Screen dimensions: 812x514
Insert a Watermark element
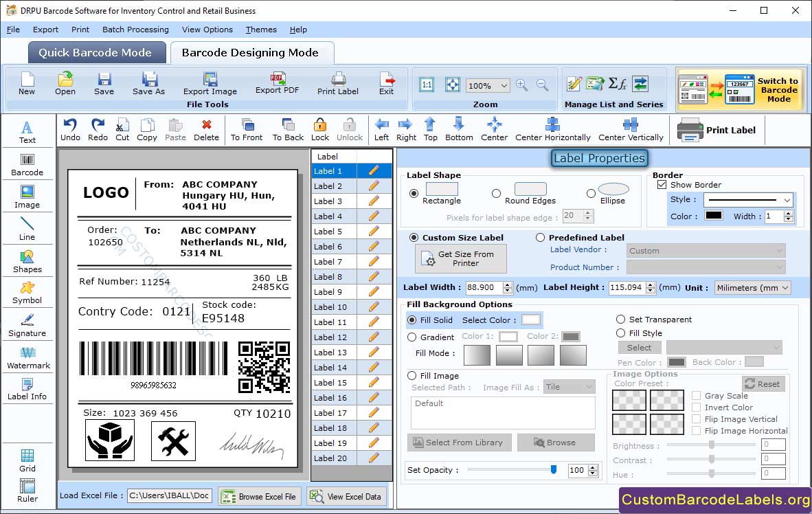28,357
